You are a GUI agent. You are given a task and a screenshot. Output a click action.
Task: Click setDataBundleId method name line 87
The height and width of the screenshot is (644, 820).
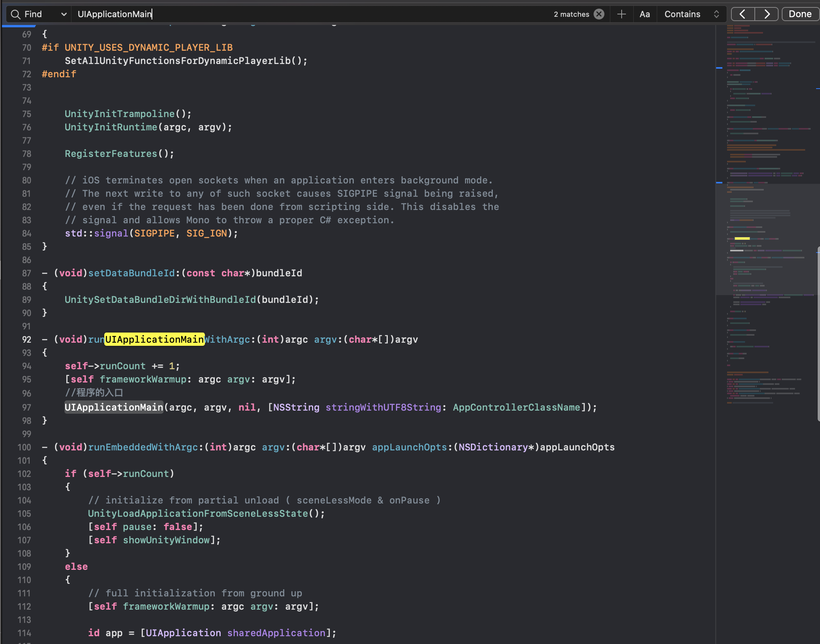[x=132, y=273]
